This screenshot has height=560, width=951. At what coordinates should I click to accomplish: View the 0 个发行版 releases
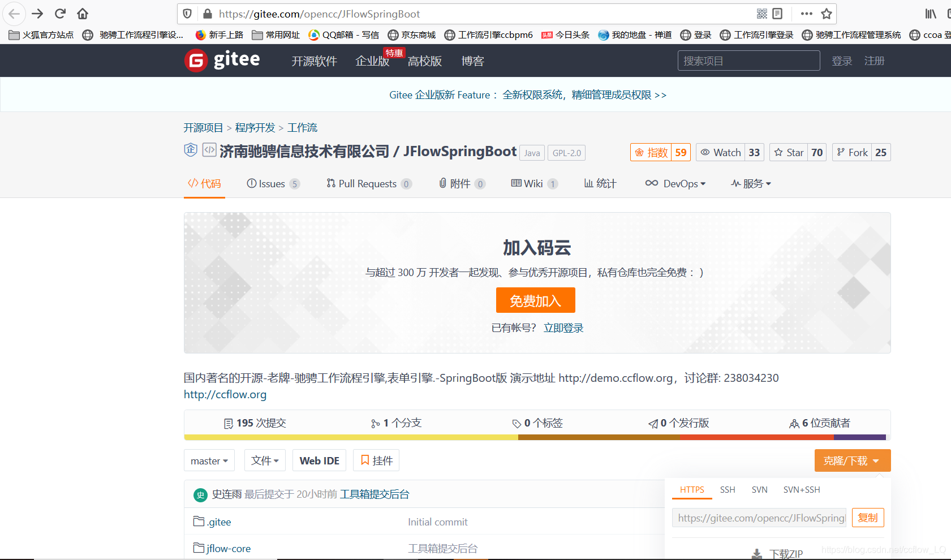(x=679, y=423)
